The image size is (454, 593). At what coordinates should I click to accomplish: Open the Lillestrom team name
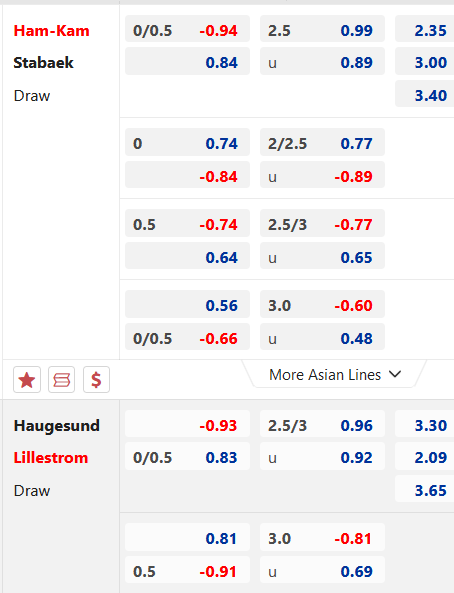[x=51, y=458]
